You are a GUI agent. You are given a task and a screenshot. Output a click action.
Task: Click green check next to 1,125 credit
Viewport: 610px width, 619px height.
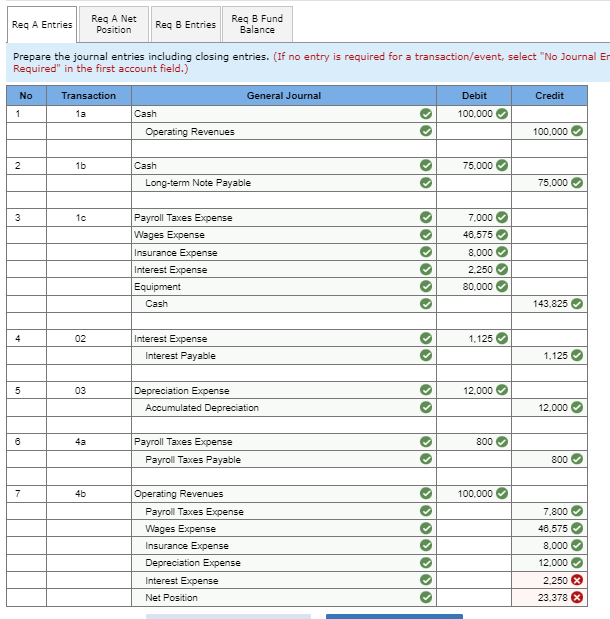pyautogui.click(x=577, y=355)
